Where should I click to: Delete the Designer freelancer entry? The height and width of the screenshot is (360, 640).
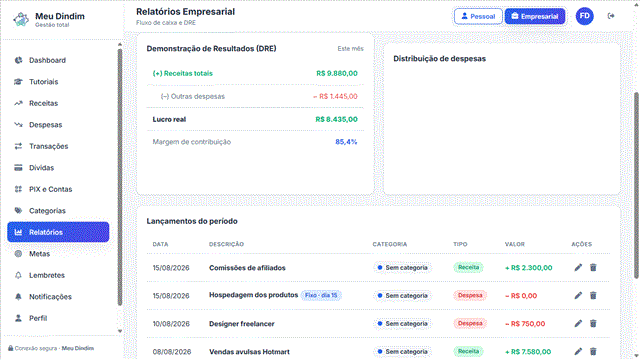pyautogui.click(x=593, y=324)
